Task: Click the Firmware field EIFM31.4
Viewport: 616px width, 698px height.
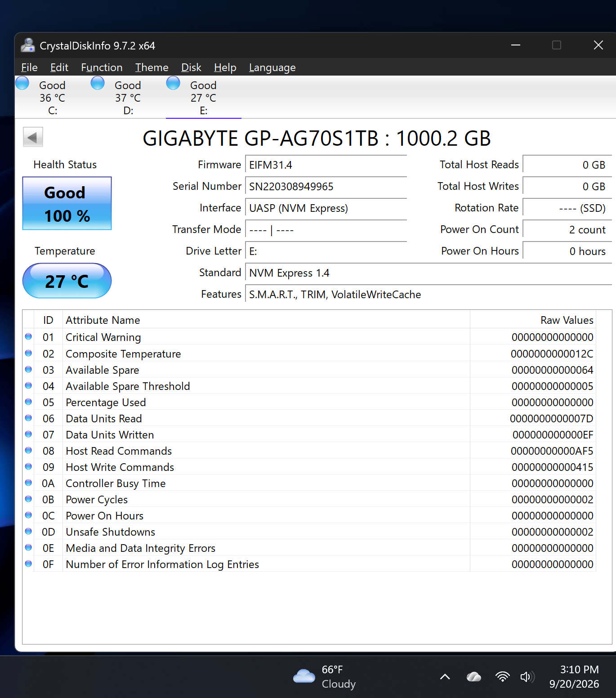Action: coord(326,165)
